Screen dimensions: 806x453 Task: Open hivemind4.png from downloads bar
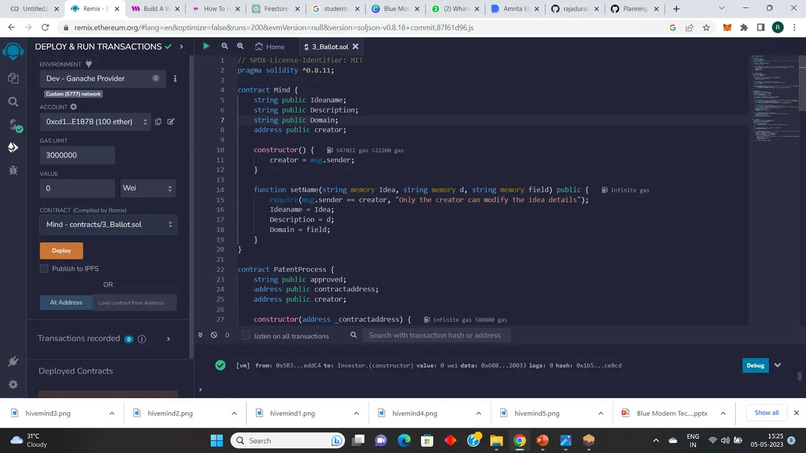414,413
